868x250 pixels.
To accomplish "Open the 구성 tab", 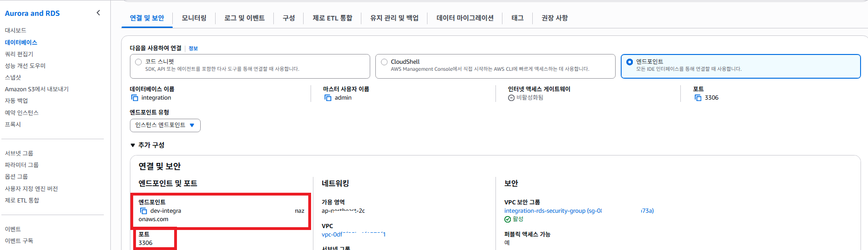I will pyautogui.click(x=289, y=18).
